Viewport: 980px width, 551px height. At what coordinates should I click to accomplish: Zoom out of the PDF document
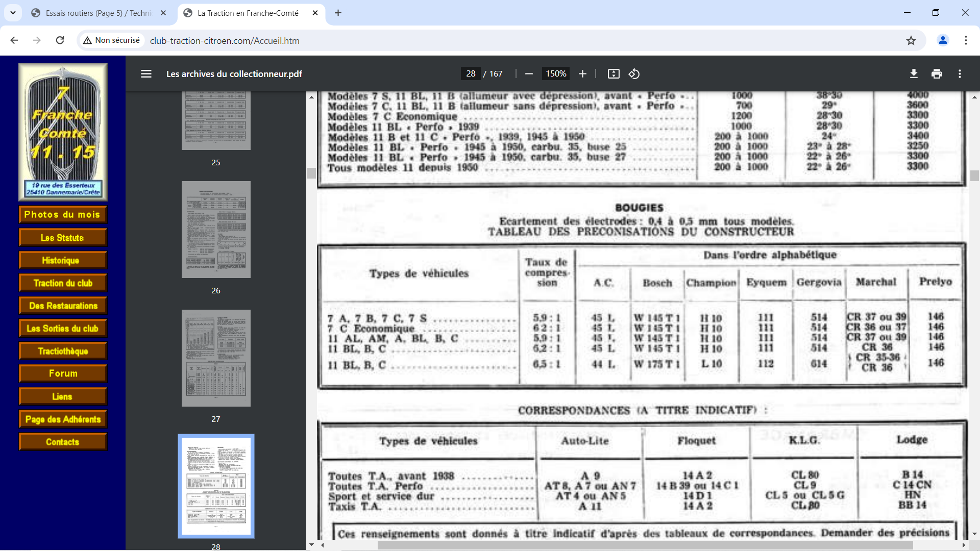point(529,74)
